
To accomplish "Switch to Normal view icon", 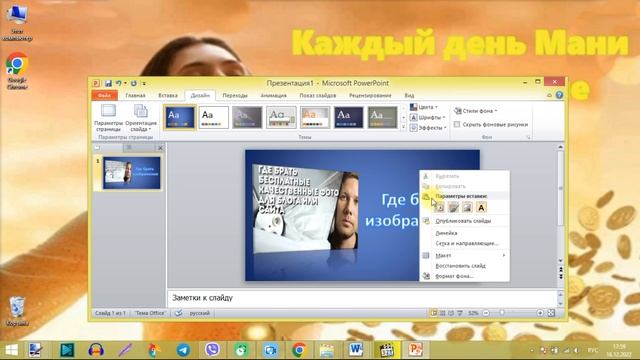I will tap(433, 313).
